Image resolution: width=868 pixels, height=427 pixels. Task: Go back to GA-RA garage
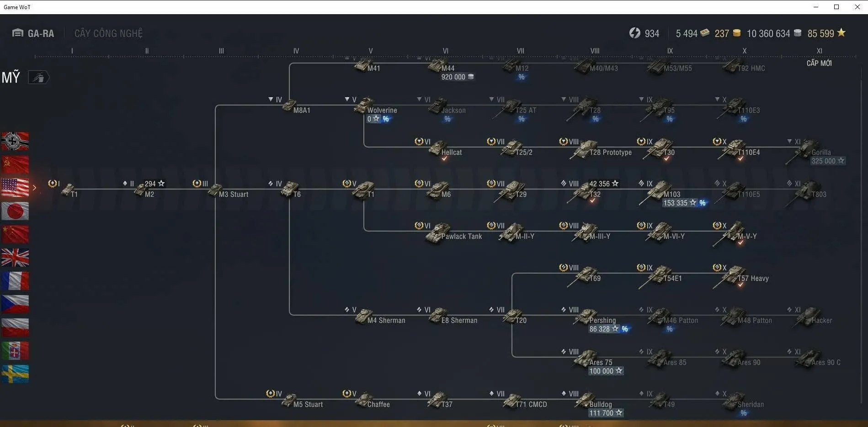(x=33, y=33)
